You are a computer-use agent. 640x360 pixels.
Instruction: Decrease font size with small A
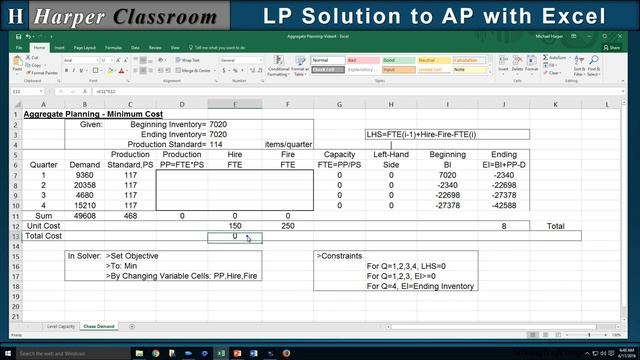(125, 60)
